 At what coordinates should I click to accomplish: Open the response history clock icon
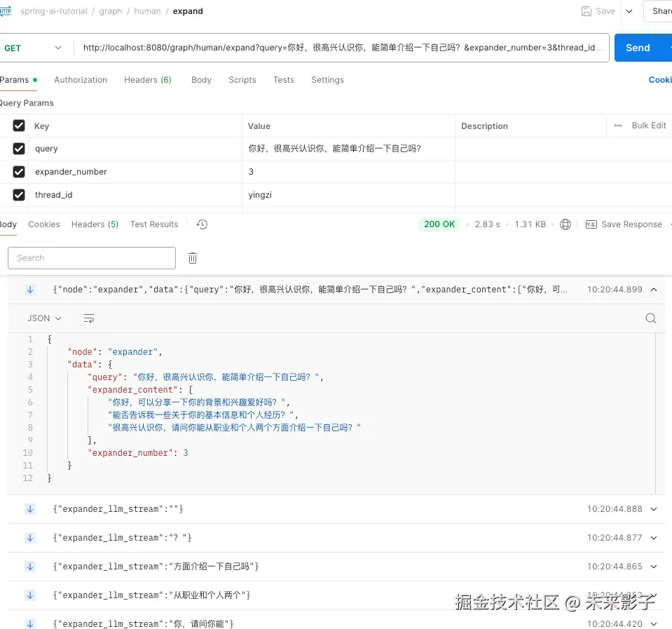202,224
